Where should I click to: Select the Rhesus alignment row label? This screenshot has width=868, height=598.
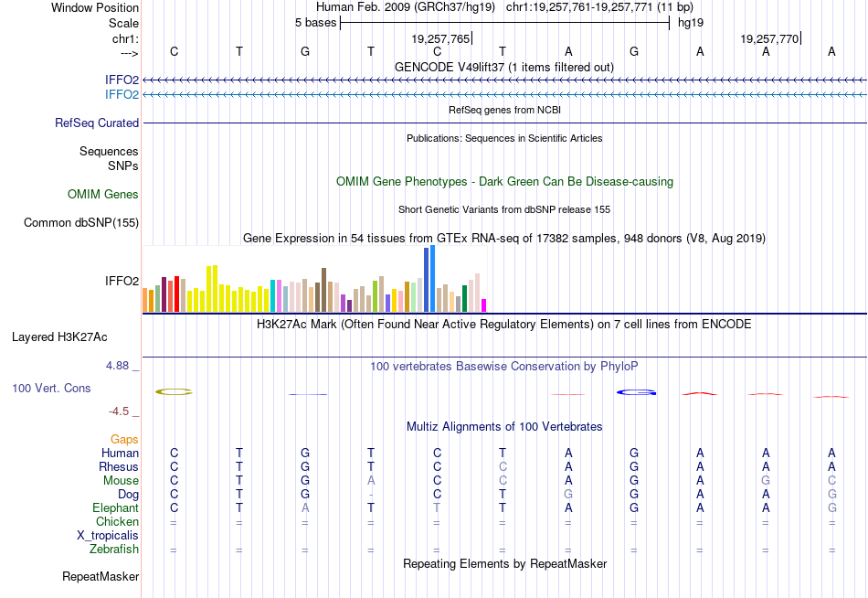pos(119,467)
